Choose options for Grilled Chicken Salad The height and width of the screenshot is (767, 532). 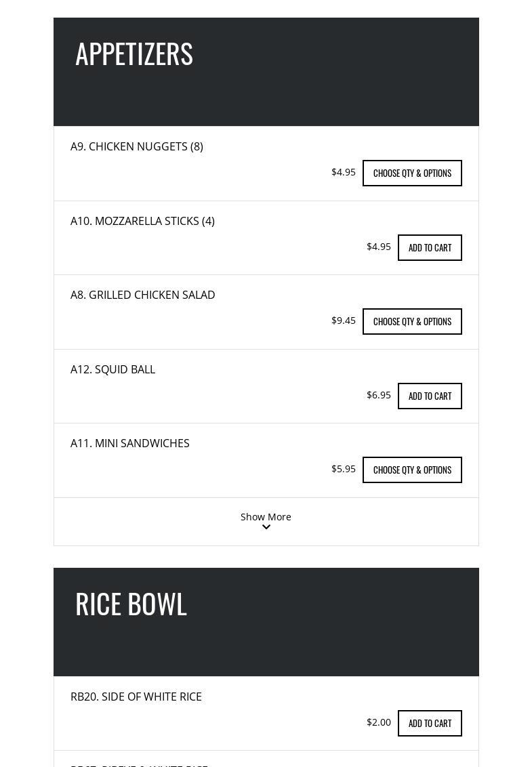point(412,321)
